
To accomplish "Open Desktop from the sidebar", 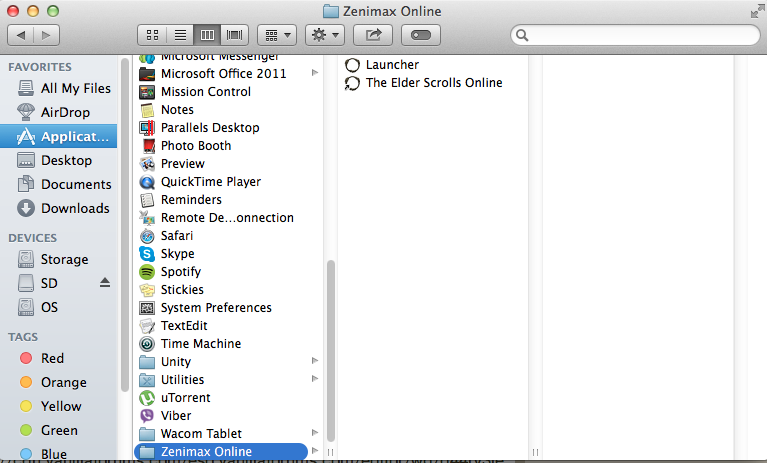I will [x=59, y=160].
